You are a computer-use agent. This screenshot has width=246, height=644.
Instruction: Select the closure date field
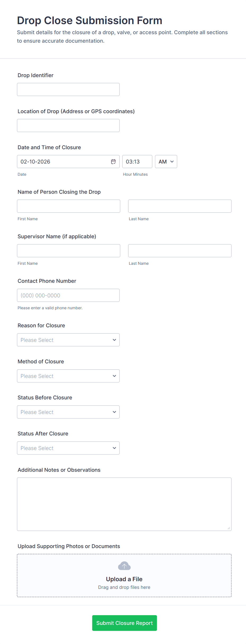pos(63,162)
